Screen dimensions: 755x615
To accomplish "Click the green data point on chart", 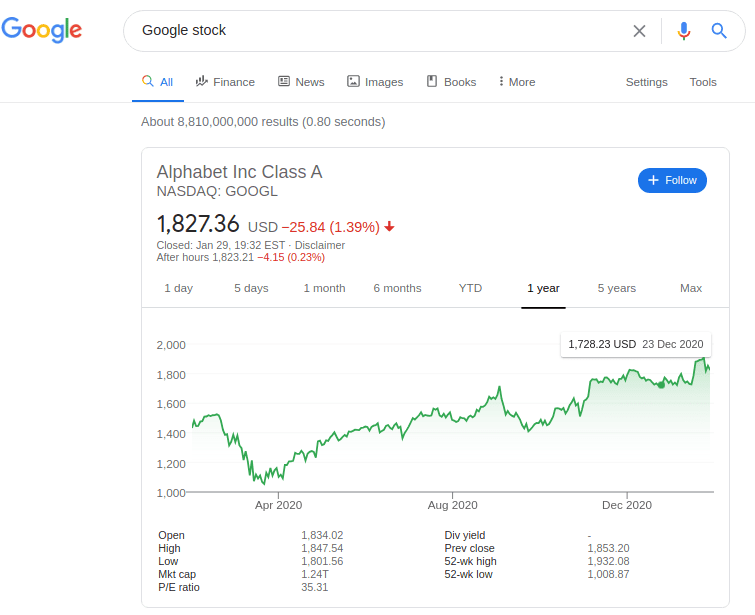I will point(661,385).
